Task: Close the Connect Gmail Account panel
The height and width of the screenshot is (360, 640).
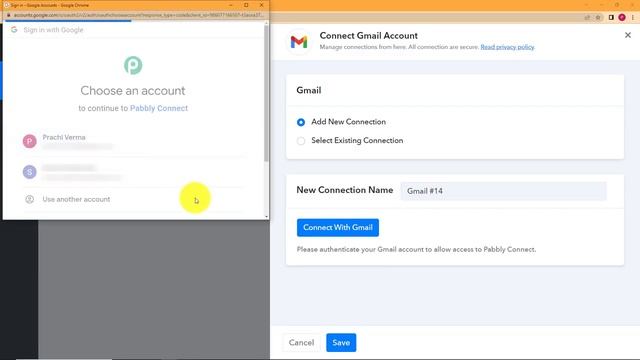Action: pyautogui.click(x=628, y=36)
